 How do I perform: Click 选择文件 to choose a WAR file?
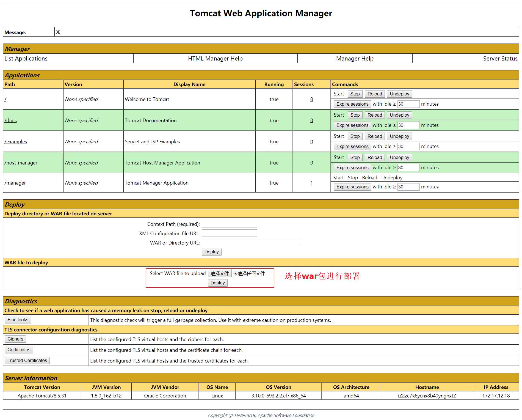tap(220, 273)
